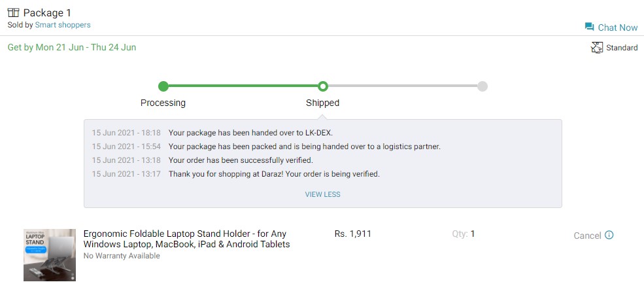Collapse tracking details with VIEW LESS
The width and height of the screenshot is (644, 297).
click(x=323, y=194)
